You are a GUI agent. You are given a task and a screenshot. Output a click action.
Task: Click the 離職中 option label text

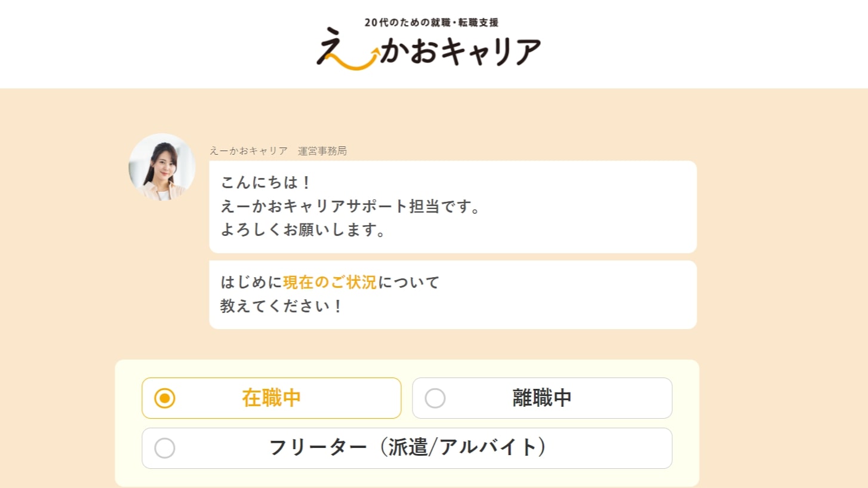(x=542, y=398)
